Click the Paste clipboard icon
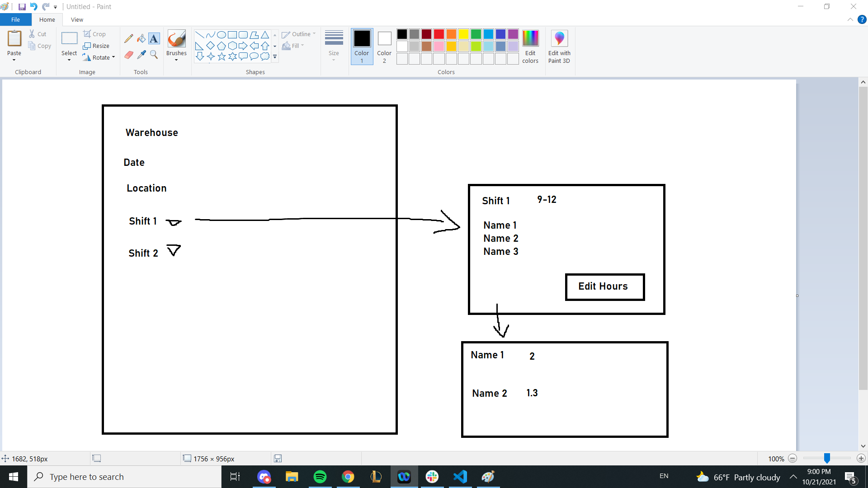868x488 pixels. [x=14, y=38]
